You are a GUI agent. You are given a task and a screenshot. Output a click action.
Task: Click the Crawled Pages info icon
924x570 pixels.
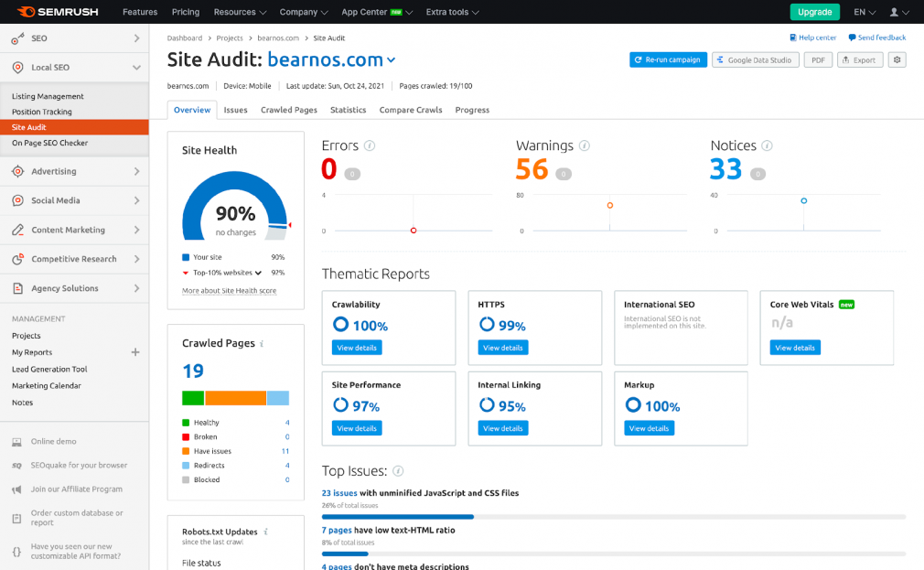tap(262, 344)
